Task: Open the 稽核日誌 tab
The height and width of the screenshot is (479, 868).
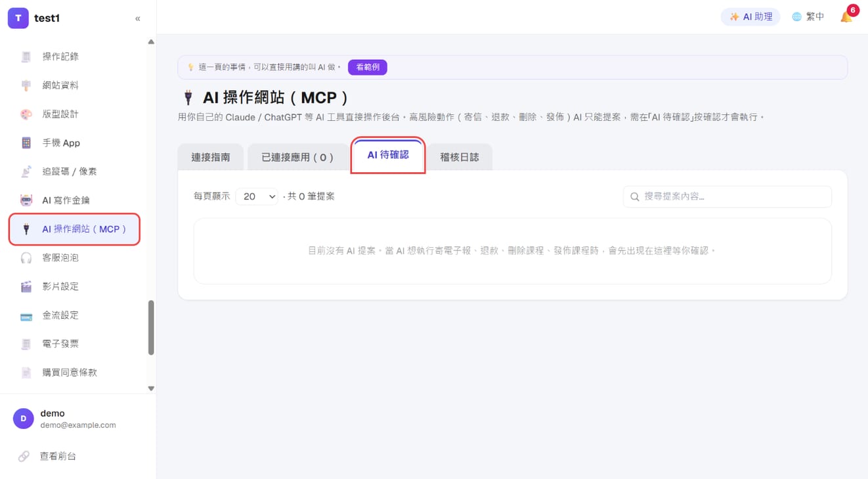Action: tap(460, 158)
